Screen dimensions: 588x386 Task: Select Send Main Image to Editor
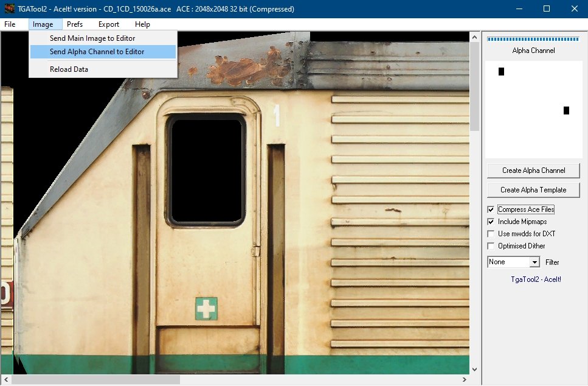tap(92, 38)
